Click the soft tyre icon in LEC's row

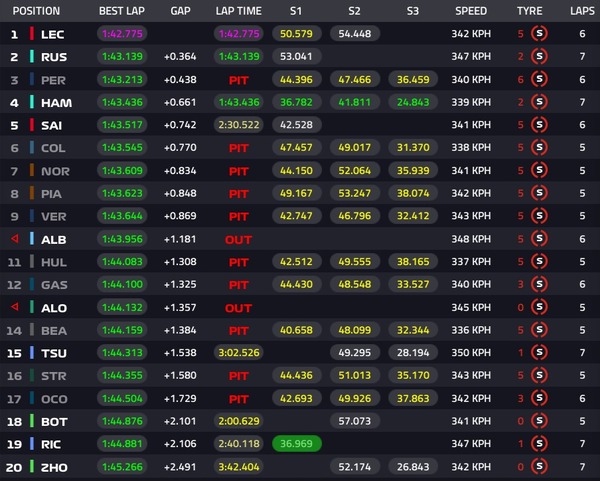click(542, 34)
